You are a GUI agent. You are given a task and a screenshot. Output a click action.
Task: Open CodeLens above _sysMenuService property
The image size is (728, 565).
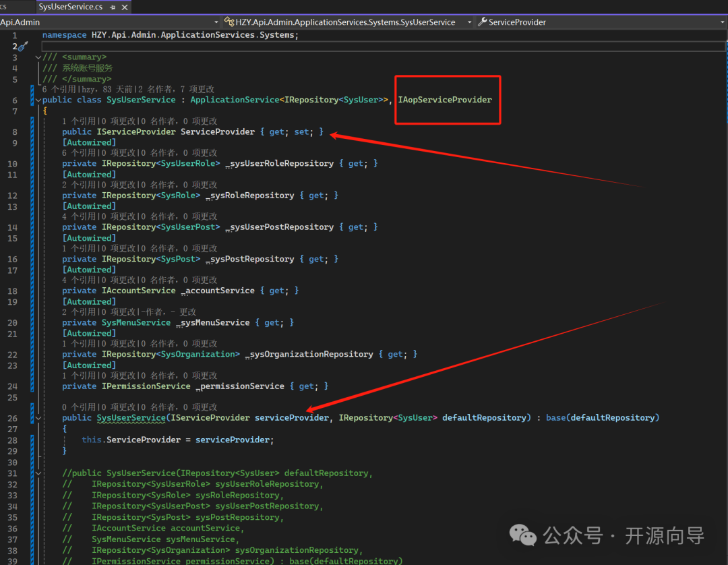pyautogui.click(x=78, y=312)
